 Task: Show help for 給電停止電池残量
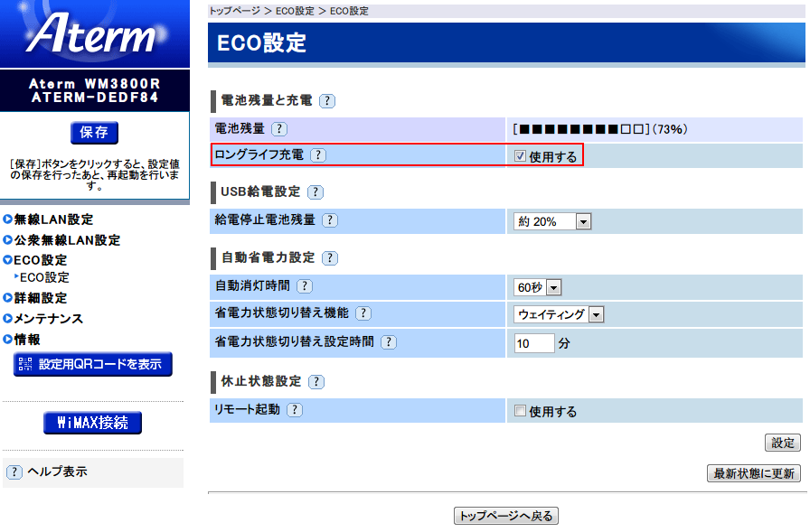pyautogui.click(x=330, y=220)
